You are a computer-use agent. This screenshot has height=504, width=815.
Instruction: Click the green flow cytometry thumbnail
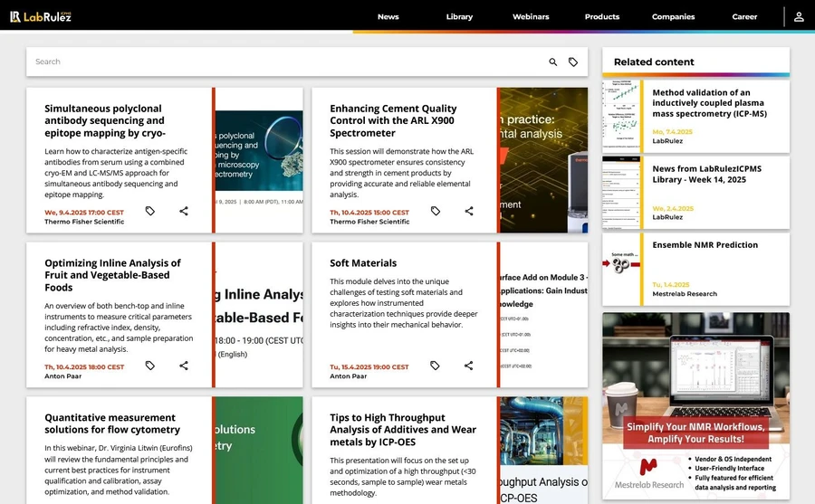coord(259,451)
